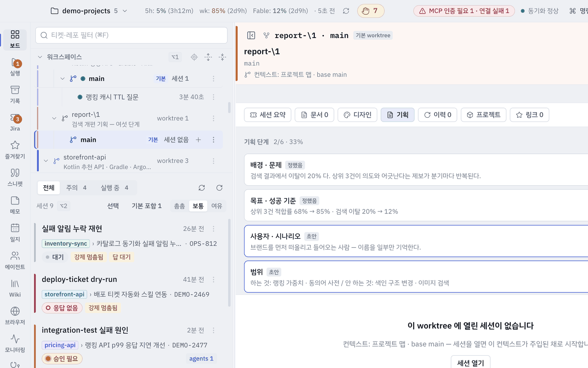
Task: Switch to the 세션 요약 tab
Action: [268, 115]
